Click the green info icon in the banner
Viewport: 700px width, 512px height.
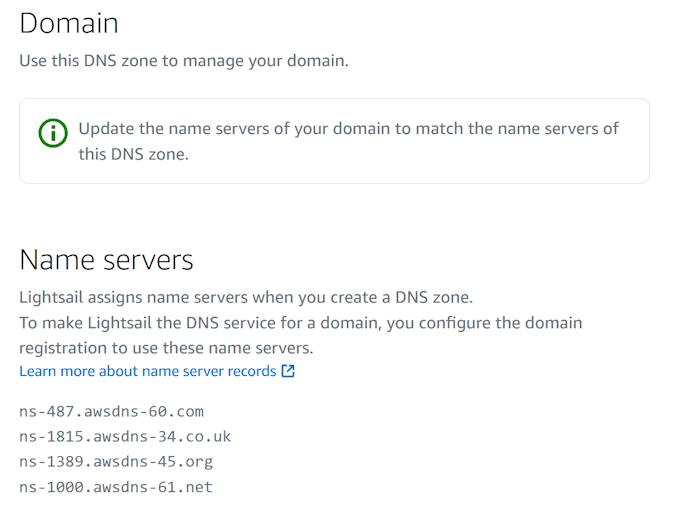[x=53, y=132]
